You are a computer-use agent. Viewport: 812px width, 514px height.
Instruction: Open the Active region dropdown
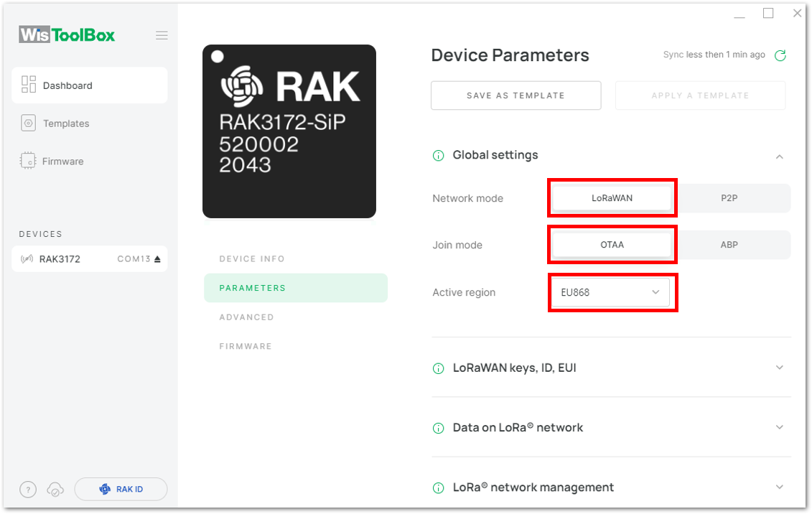pos(610,292)
